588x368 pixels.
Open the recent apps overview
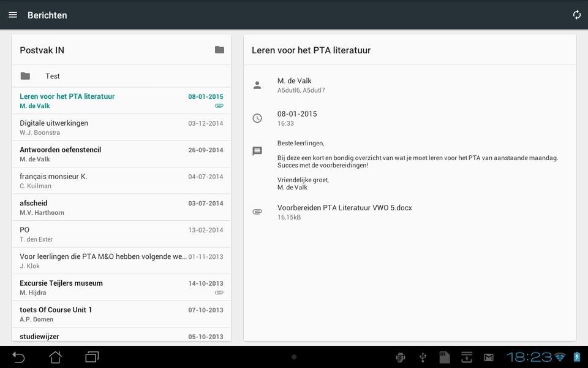[92, 357]
